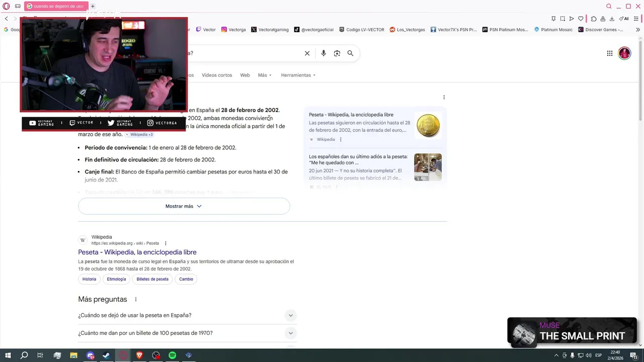
Task: Open the Opera AI assistant
Action: click(x=624, y=19)
